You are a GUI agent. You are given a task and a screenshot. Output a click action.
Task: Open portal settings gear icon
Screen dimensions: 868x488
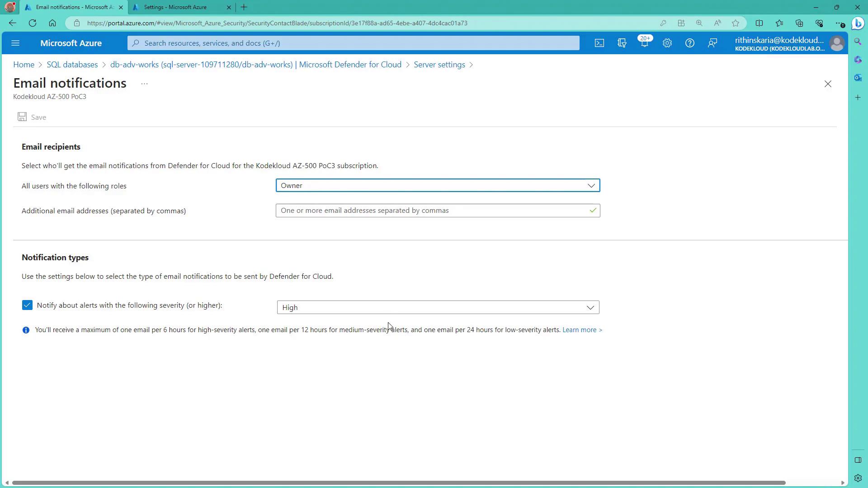667,43
